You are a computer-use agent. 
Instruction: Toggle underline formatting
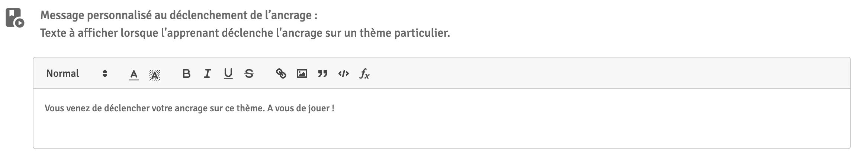[x=228, y=74]
